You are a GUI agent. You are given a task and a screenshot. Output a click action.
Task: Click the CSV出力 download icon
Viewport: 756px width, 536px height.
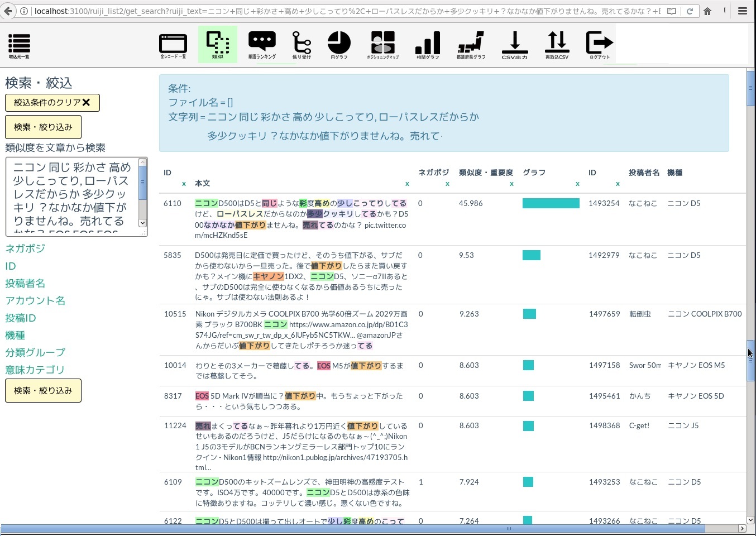pyautogui.click(x=514, y=45)
